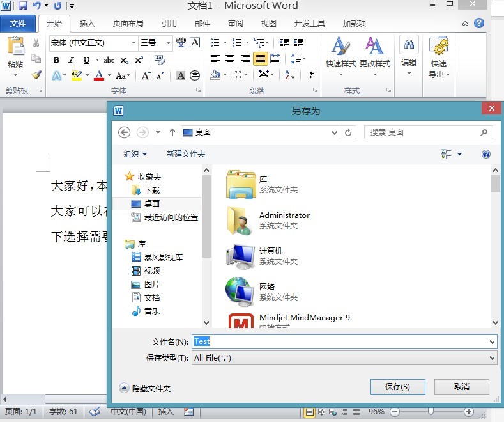The height and width of the screenshot is (422, 504).
Task: Click the Back arrow in Save As dialog
Action: click(124, 132)
